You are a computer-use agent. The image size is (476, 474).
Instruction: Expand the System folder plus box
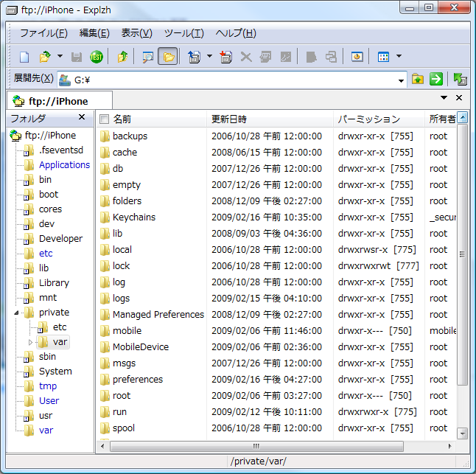tap(26, 374)
